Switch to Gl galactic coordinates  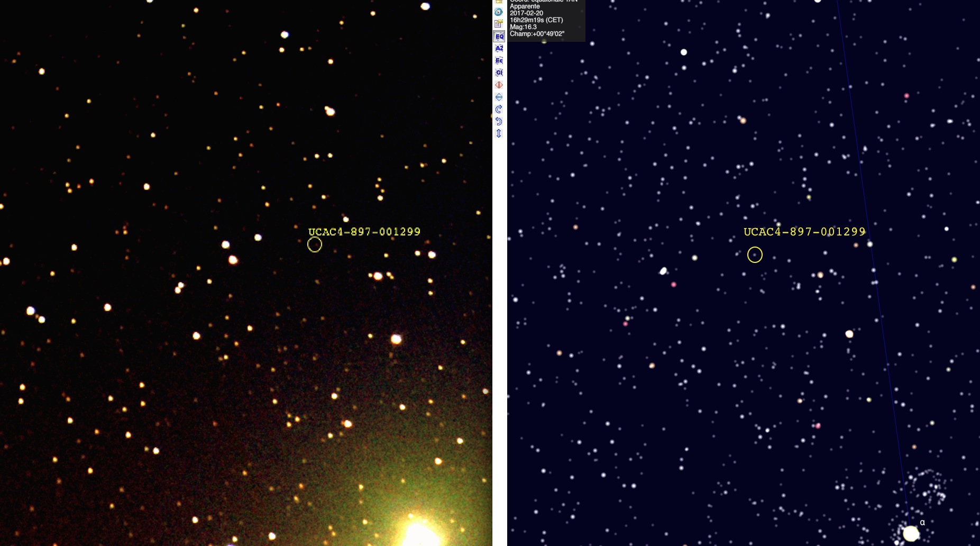(499, 72)
